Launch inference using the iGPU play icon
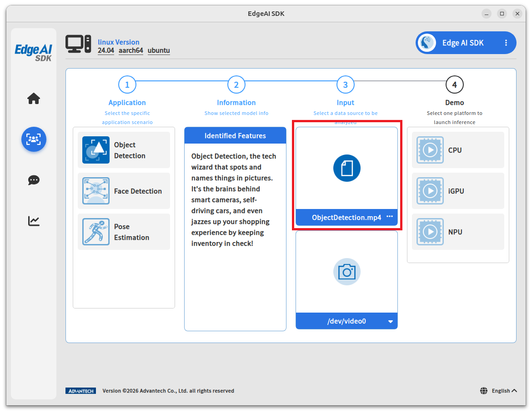Screen dimensions: 532x413 [430, 190]
